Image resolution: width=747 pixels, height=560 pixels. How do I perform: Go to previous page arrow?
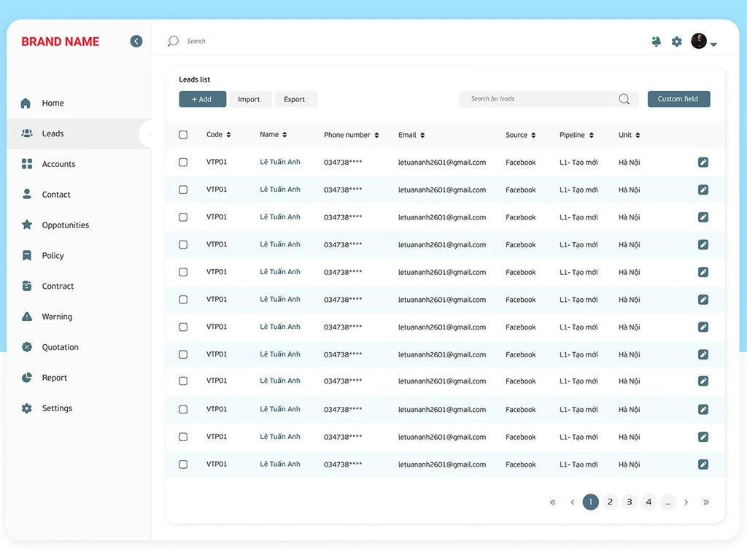pyautogui.click(x=572, y=502)
